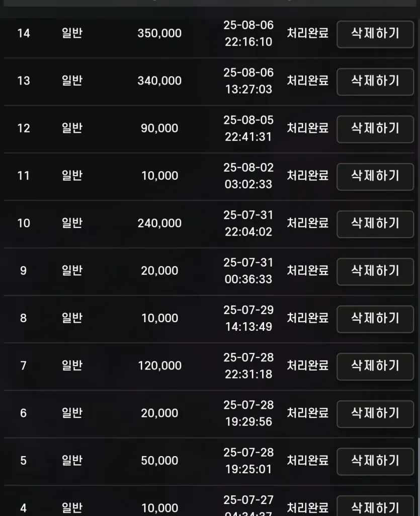The image size is (420, 516).
Task: Click the 25-08-05 22:41:31 timestamp
Action: 248,128
